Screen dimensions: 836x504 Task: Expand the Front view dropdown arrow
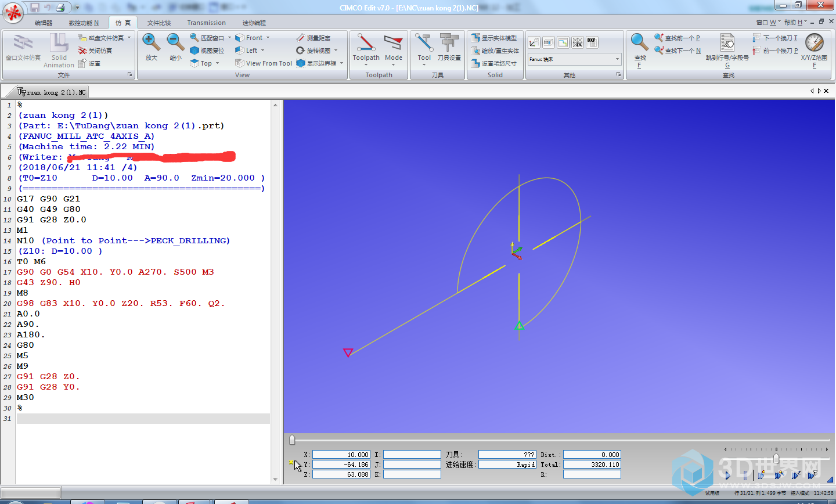268,38
